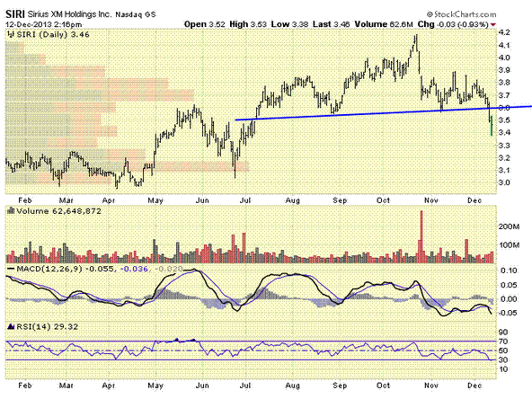Screen dimensions: 532x399
Task: Click the Sirius XM Holdings Inc. name
Action: pos(69,14)
